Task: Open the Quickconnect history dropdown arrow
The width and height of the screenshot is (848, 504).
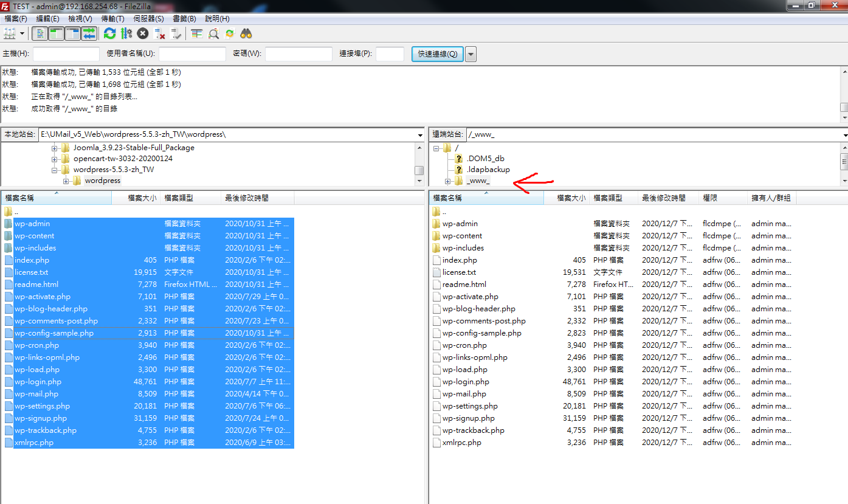Action: 471,54
